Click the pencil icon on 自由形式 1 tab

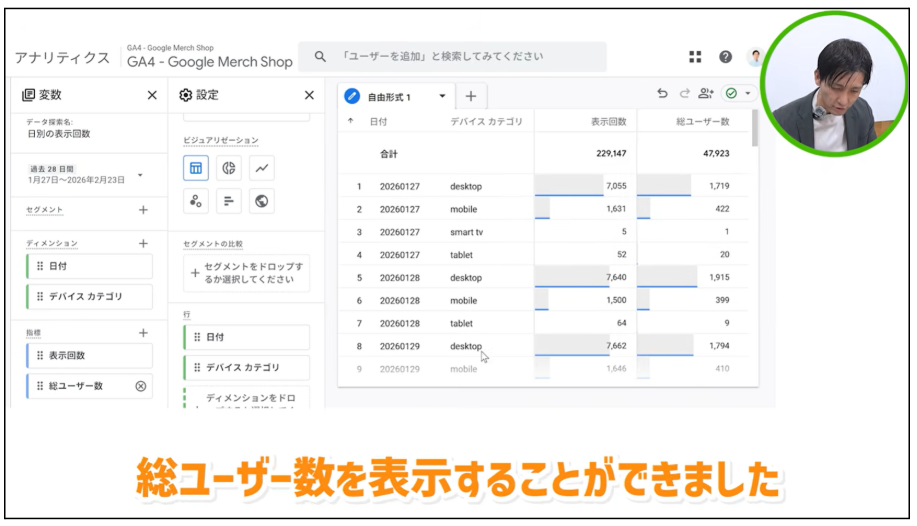pos(352,96)
